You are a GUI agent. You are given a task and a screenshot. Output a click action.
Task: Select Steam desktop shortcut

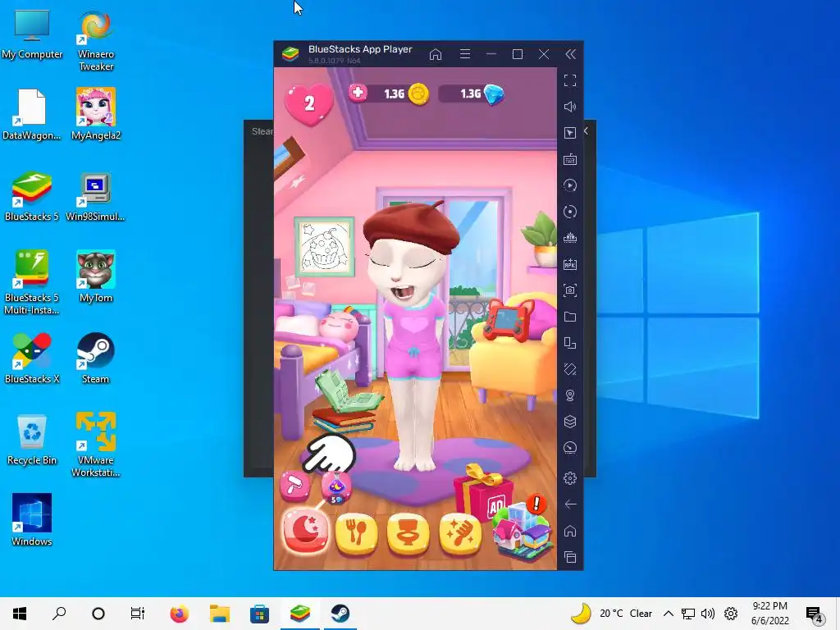click(x=95, y=358)
